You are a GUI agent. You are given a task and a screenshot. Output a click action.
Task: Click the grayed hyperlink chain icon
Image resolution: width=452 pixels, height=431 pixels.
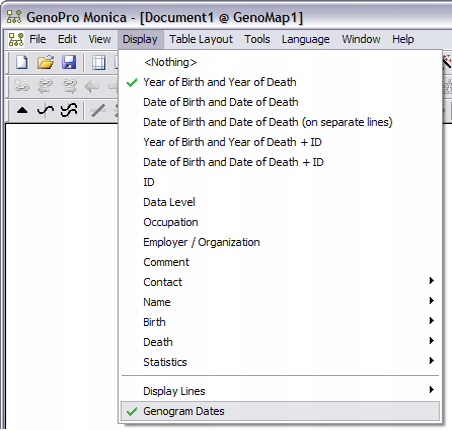coord(22,87)
